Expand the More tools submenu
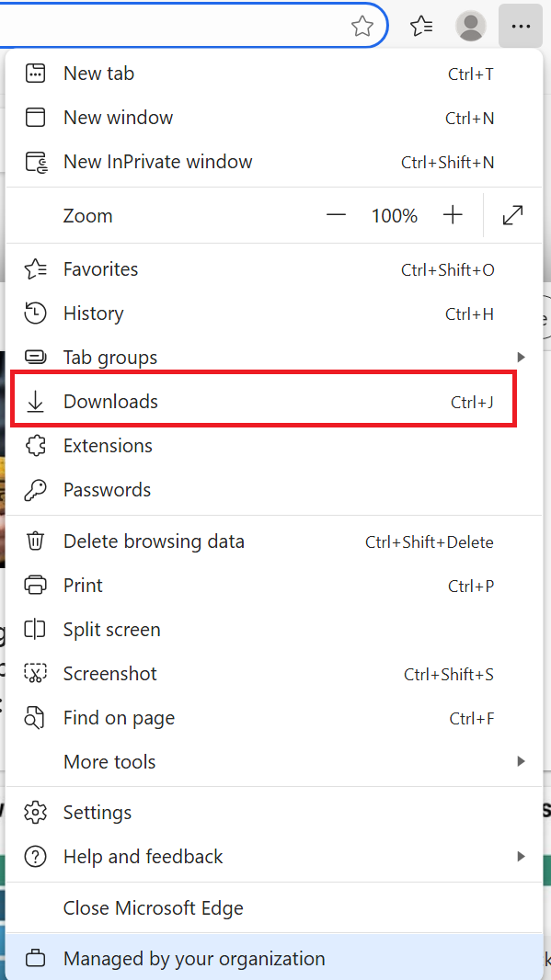 pyautogui.click(x=274, y=762)
